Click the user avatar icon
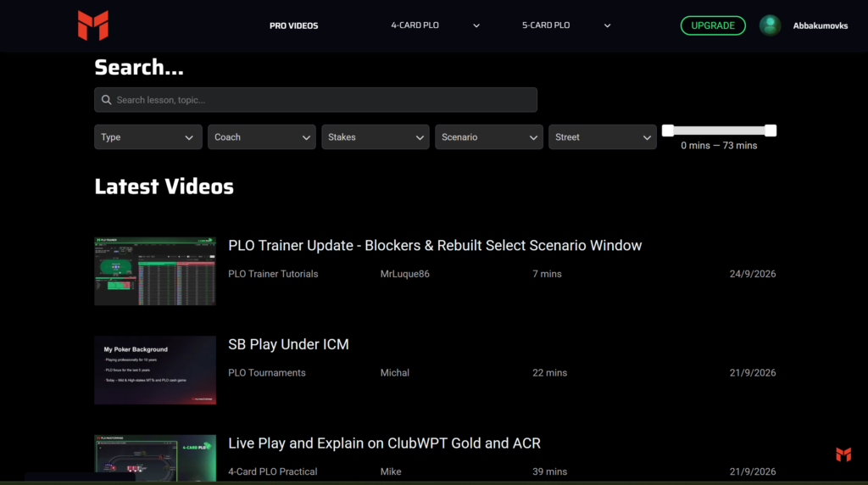This screenshot has height=485, width=868. click(770, 25)
